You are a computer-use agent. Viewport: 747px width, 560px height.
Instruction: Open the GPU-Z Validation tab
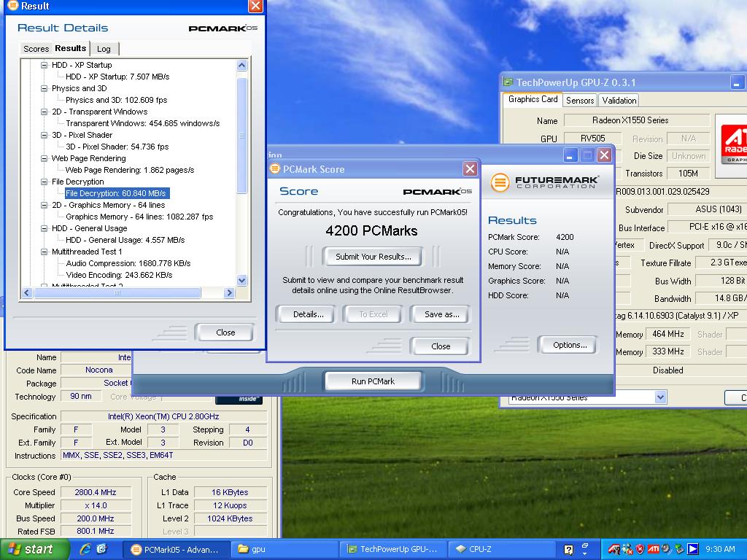coord(619,101)
